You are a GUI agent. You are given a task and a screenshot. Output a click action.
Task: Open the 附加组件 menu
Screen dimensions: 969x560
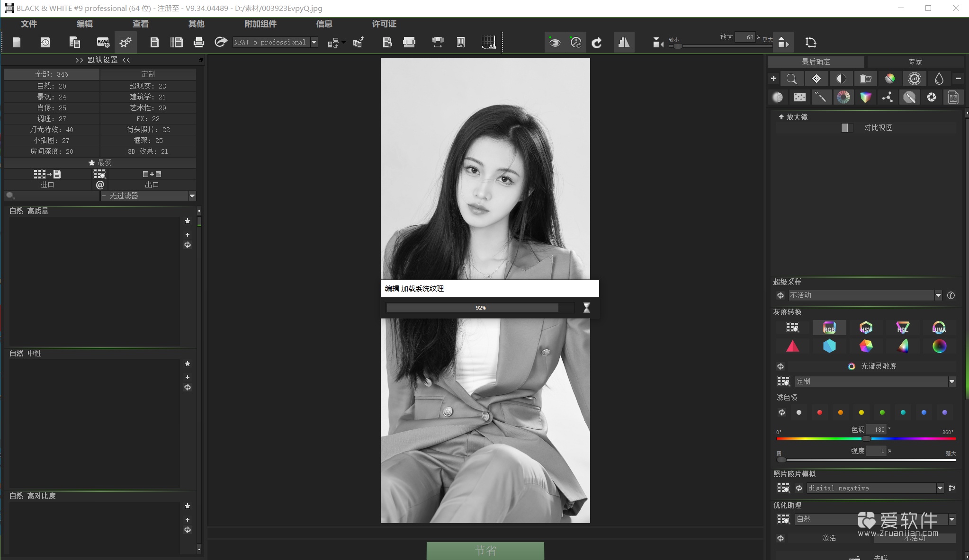coord(260,24)
